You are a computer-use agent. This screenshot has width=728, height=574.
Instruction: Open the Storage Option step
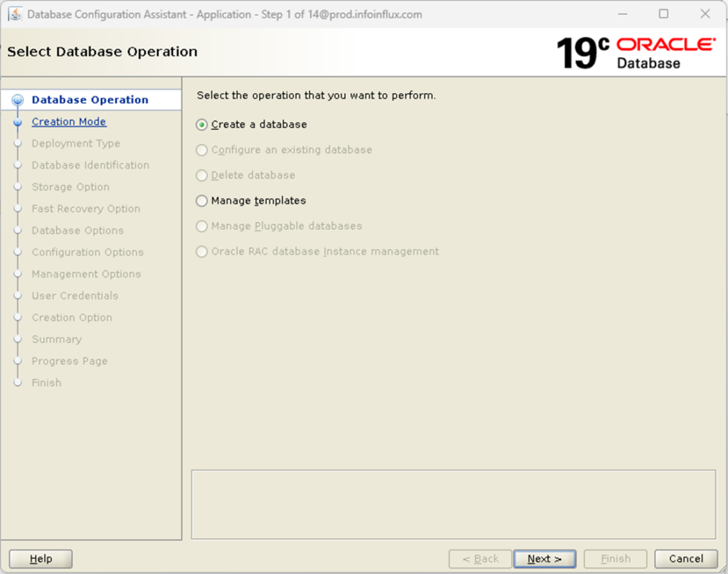click(70, 186)
